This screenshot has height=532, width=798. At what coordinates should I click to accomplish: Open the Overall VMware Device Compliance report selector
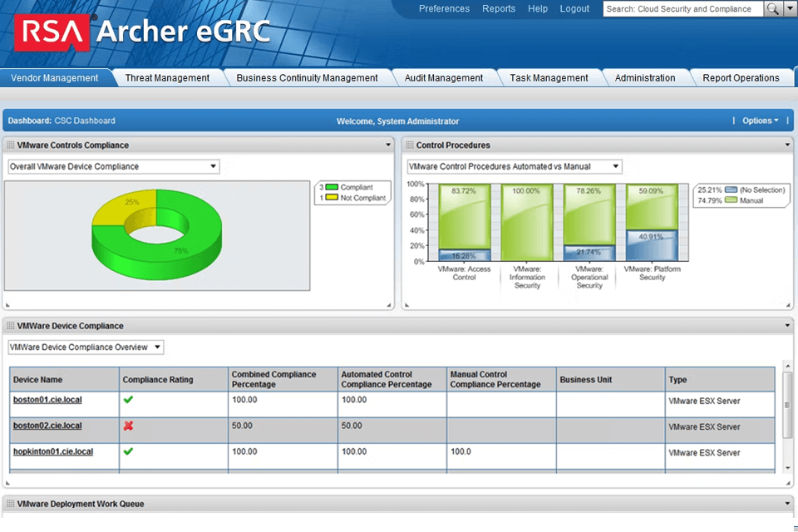click(x=213, y=165)
